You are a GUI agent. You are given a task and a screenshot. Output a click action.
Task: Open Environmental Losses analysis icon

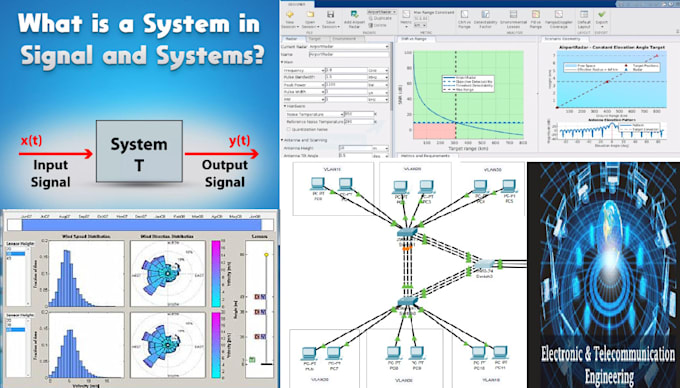(x=513, y=15)
